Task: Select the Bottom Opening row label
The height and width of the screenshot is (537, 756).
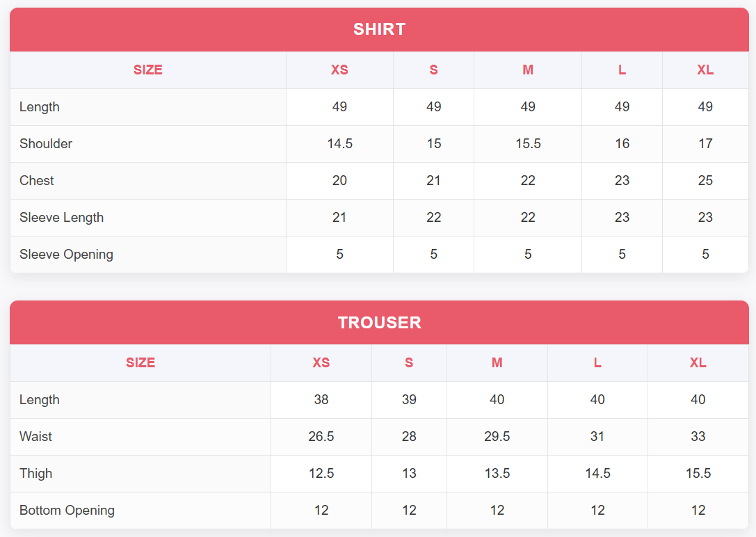Action: click(x=67, y=511)
